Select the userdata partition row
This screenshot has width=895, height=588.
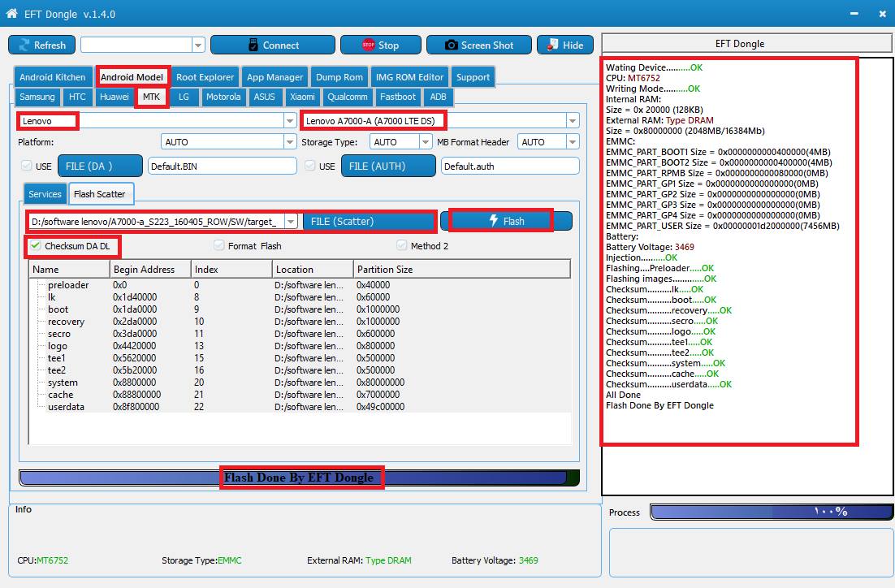pyautogui.click(x=300, y=407)
